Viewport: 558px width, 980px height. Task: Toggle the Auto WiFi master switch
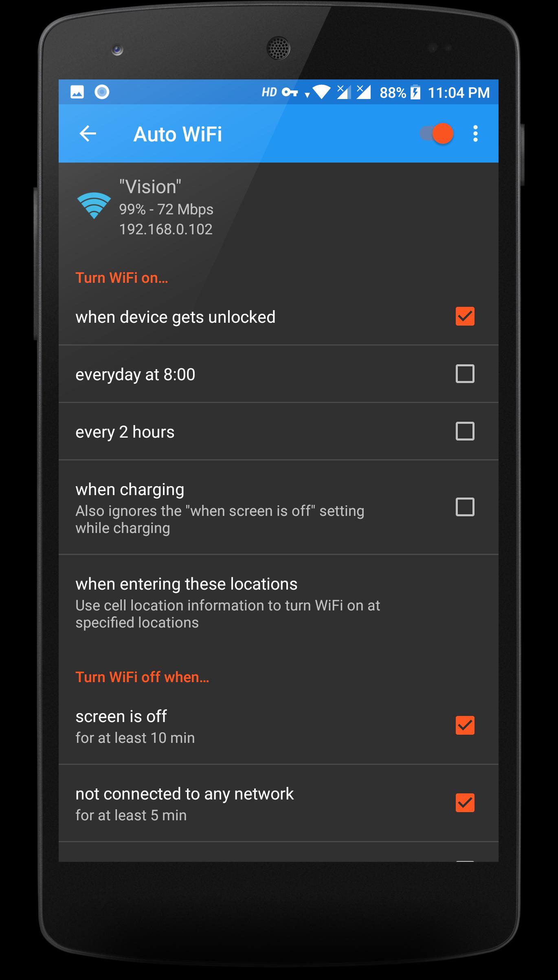click(437, 134)
